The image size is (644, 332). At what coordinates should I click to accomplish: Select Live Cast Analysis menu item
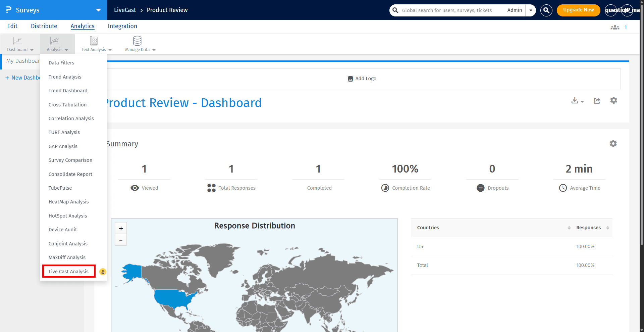tap(69, 271)
